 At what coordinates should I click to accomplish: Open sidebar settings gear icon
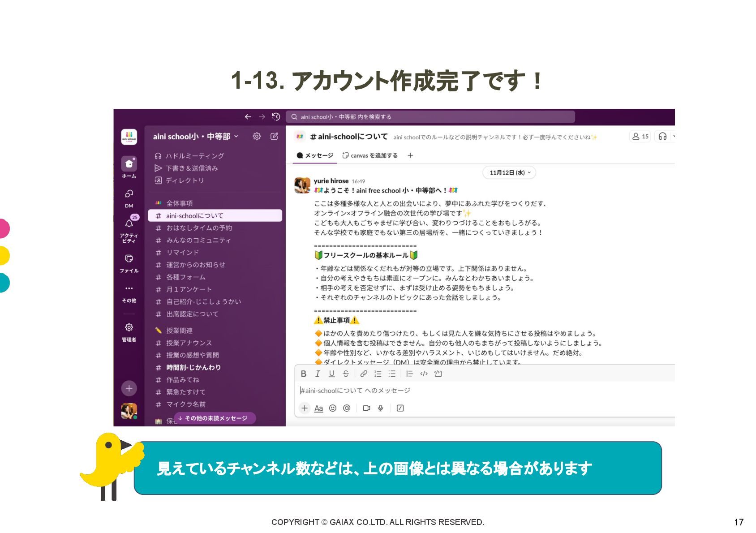click(x=257, y=137)
